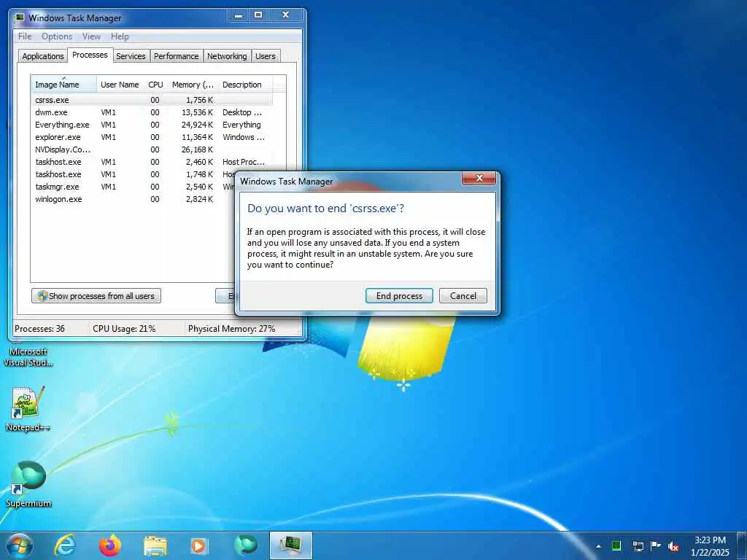
Task: Select the dwm.exe process row
Action: (152, 112)
